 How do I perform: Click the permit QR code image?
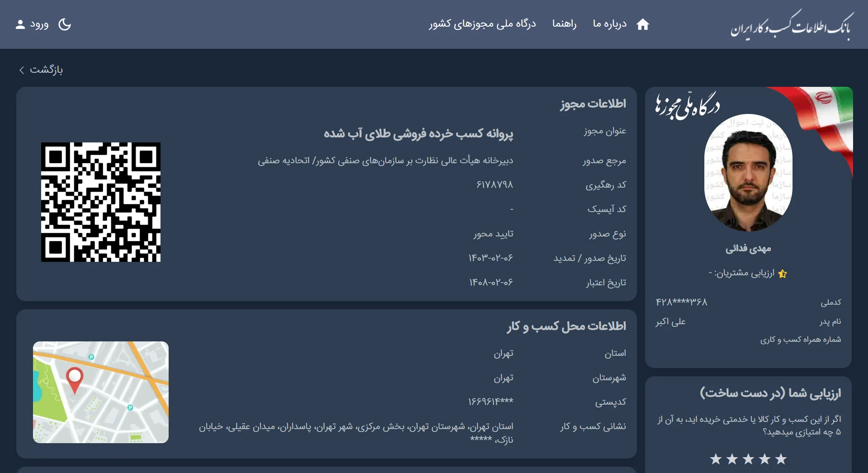(101, 202)
